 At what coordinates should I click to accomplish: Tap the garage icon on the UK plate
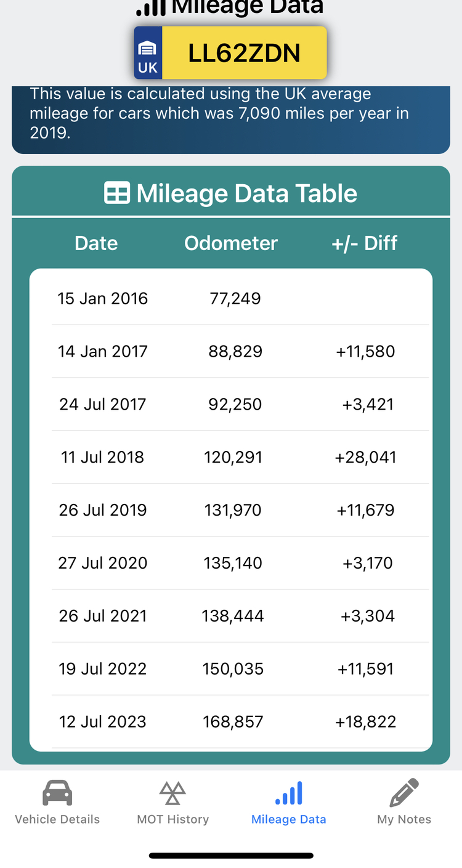point(148,48)
